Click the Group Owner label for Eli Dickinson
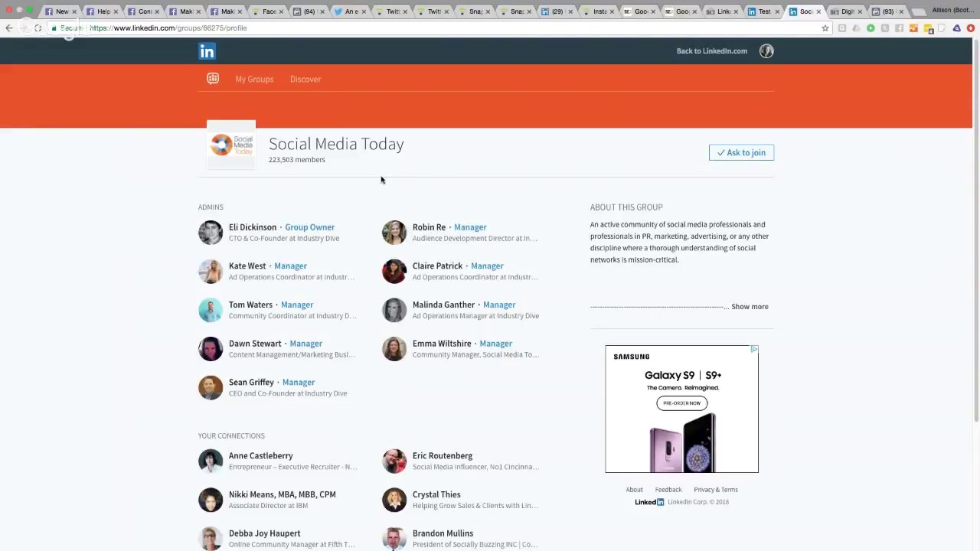 click(x=309, y=227)
